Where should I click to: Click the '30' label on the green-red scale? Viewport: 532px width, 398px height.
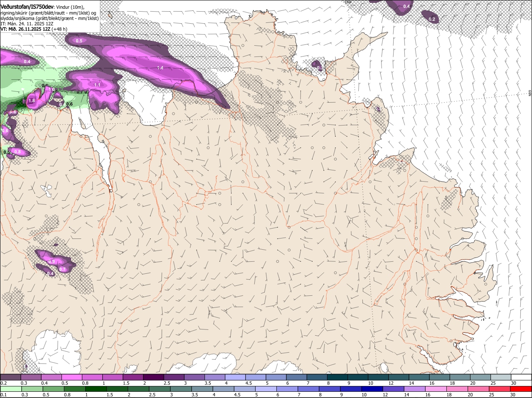coord(512,395)
